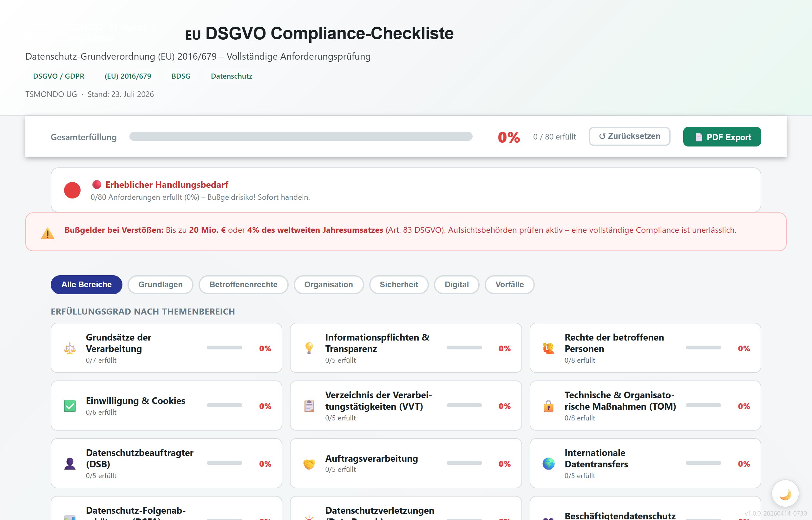Click the scales icon for Grundsätze der Verarbeitung

70,348
